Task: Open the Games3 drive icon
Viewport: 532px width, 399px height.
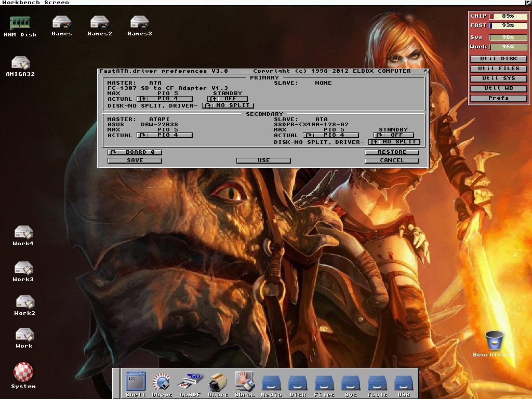Action: pyautogui.click(x=140, y=26)
